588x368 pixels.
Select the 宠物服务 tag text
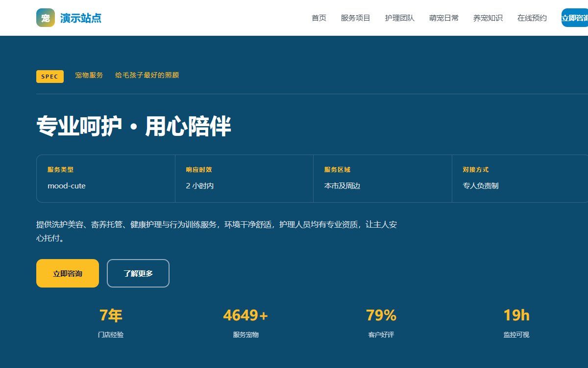click(89, 76)
